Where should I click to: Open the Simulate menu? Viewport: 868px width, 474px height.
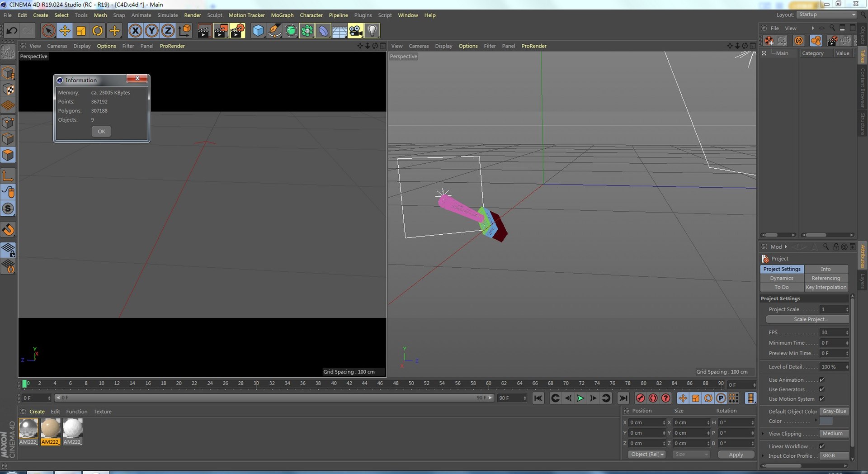(x=168, y=15)
